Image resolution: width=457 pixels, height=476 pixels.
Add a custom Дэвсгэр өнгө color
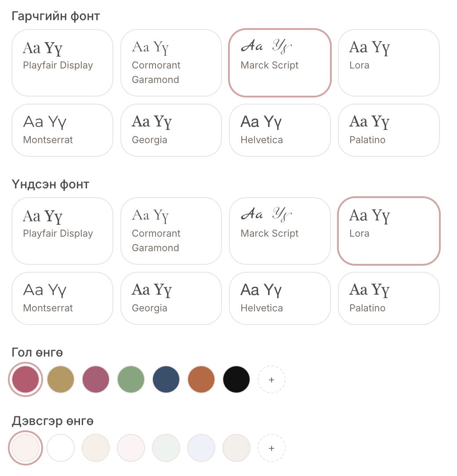point(272,448)
